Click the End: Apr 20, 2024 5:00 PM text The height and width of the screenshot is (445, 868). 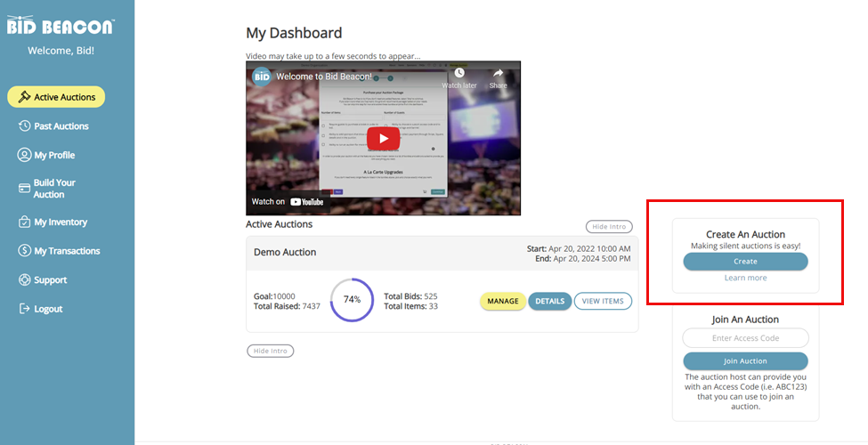click(x=582, y=258)
